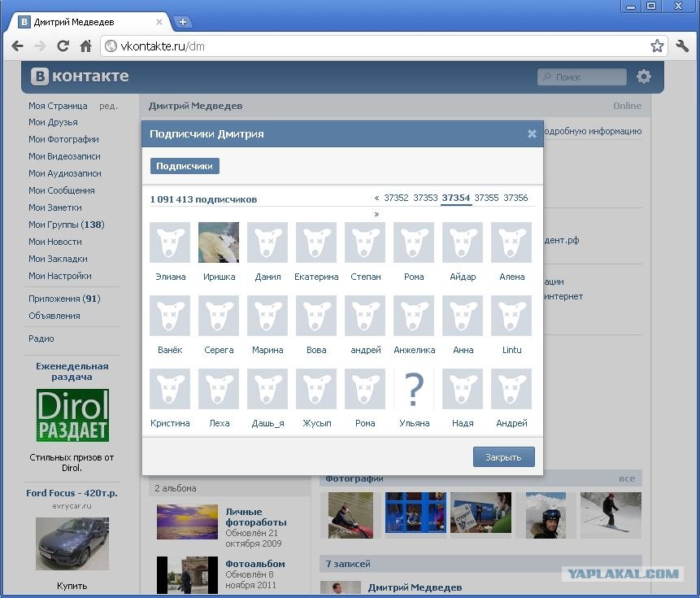This screenshot has height=598, width=700.
Task: Click the Dirol раздает ad banner
Action: click(x=72, y=415)
